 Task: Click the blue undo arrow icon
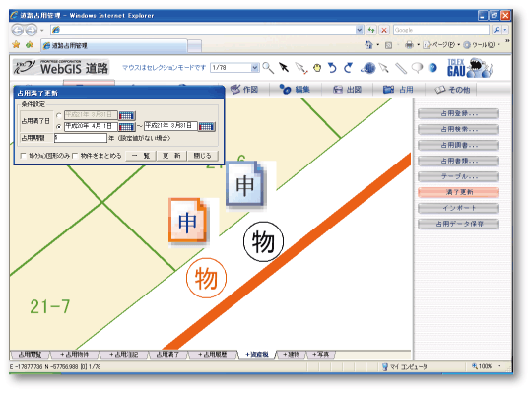pyautogui.click(x=332, y=68)
